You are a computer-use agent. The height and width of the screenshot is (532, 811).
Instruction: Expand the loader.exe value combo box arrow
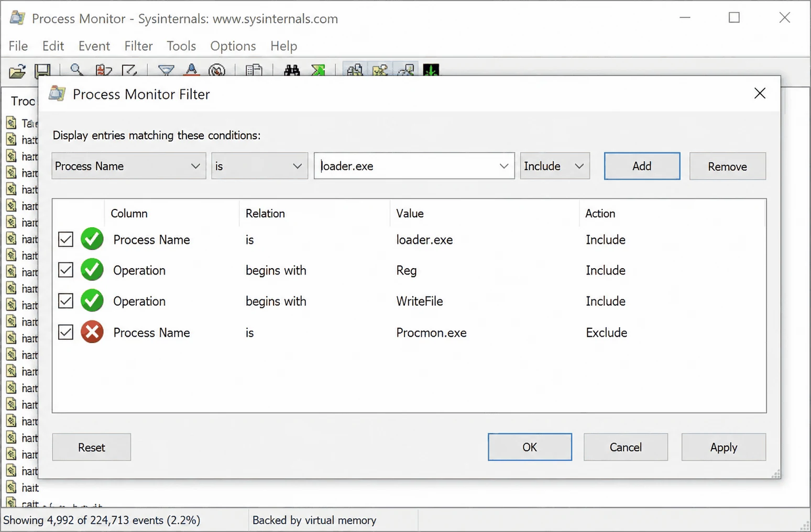[x=503, y=166]
